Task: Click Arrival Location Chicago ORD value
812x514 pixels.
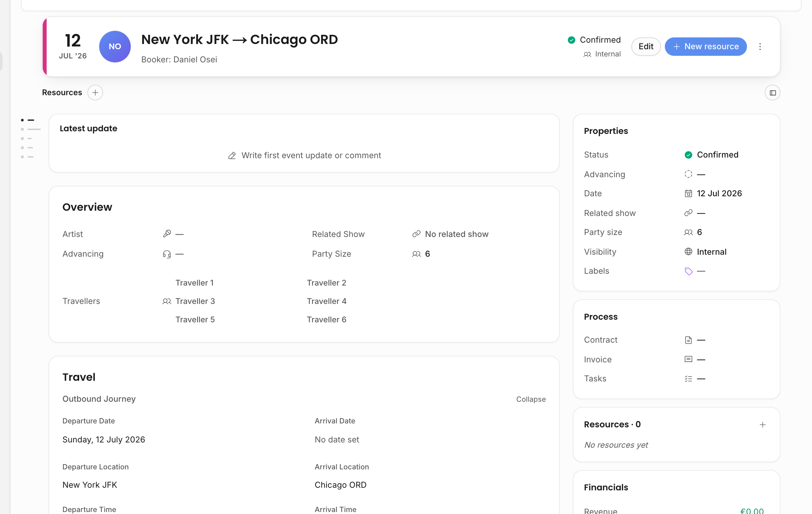Action: (x=340, y=485)
